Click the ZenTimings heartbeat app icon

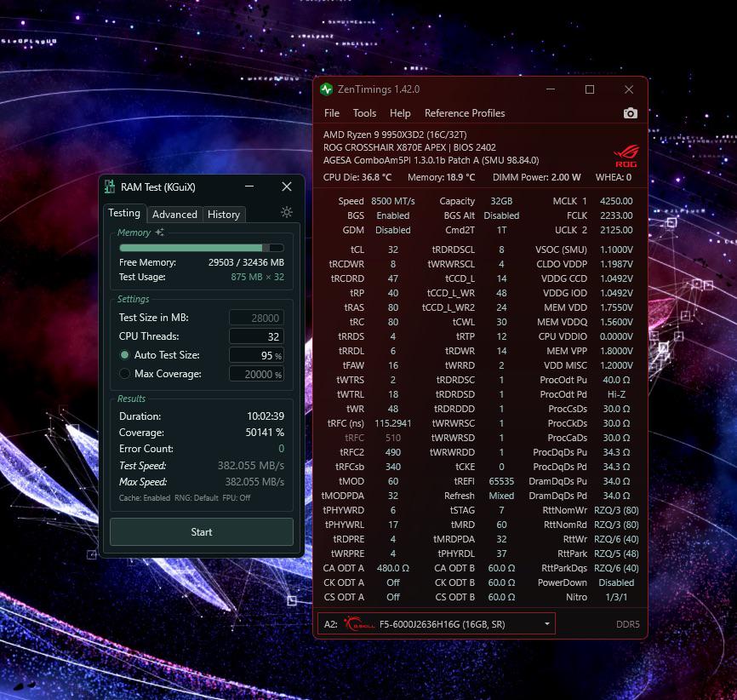pyautogui.click(x=326, y=89)
